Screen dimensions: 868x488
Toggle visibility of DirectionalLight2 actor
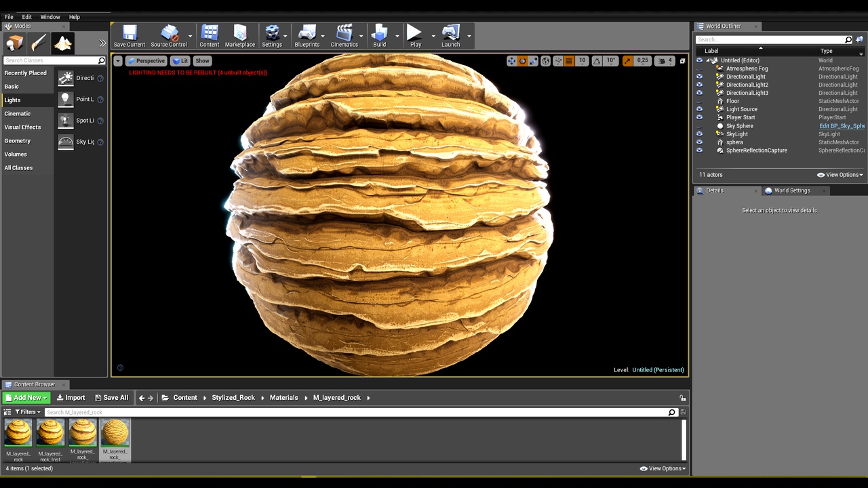point(699,85)
